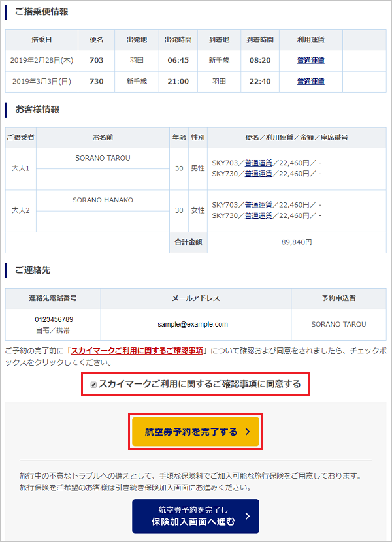Click passenger name SORANO HANAKO

tap(103, 200)
